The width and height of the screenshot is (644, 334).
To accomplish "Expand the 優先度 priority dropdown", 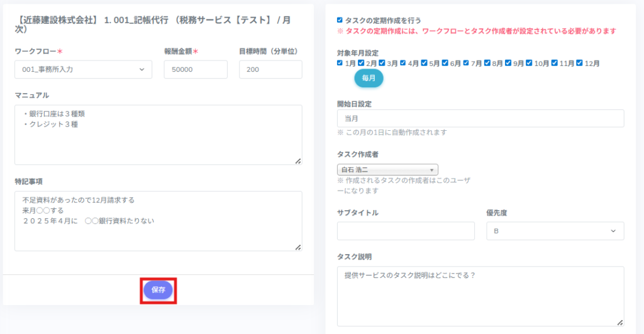I will click(x=555, y=231).
